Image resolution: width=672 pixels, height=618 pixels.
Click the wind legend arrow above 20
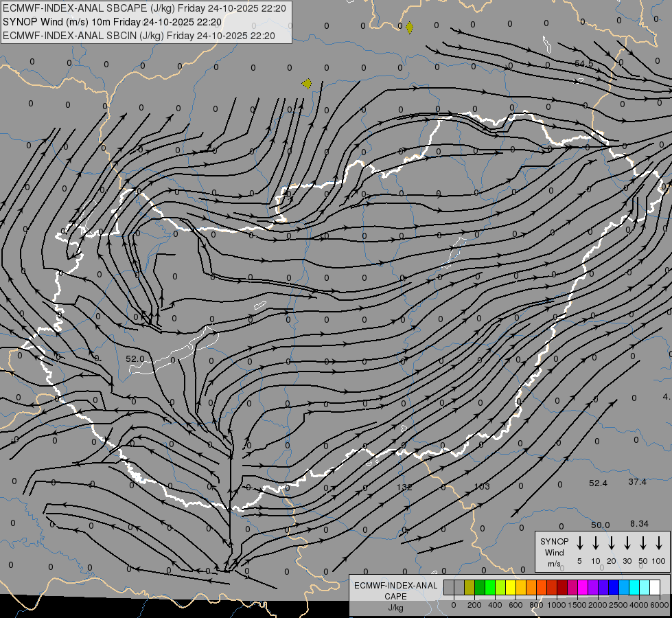click(x=611, y=543)
